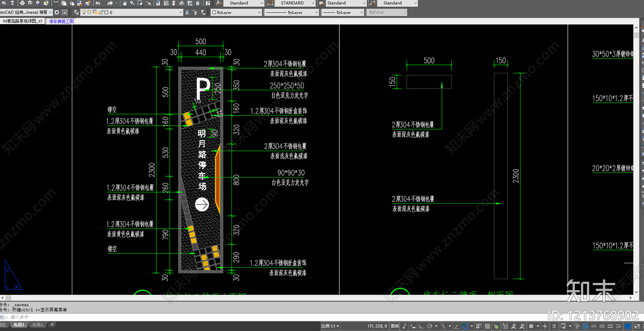
Task: Click the 图纸 paper space button
Action: tap(394, 326)
